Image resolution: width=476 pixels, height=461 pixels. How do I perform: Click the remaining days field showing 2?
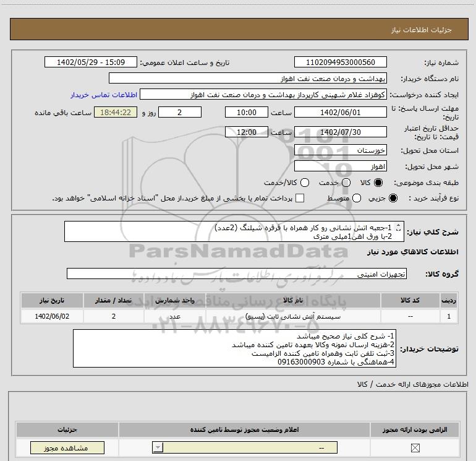point(180,113)
